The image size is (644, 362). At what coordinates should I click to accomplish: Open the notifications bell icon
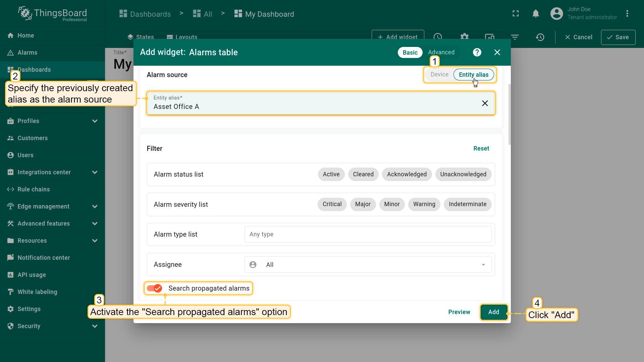[x=536, y=13]
